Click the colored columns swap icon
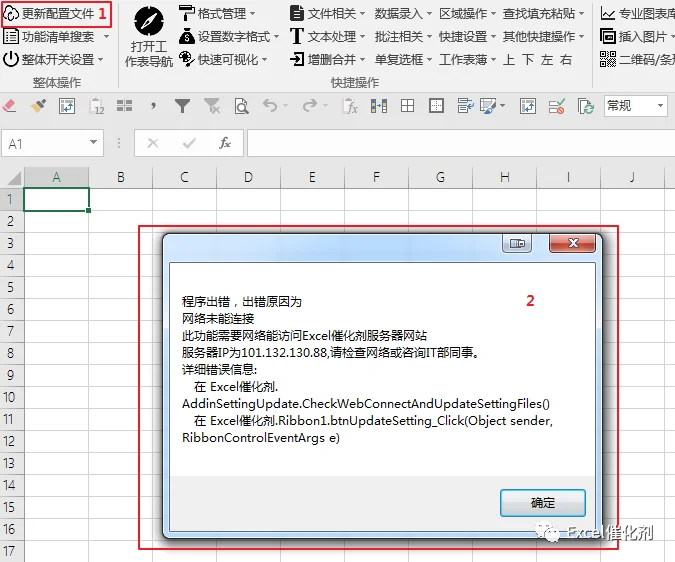675x562 pixels. (379, 105)
